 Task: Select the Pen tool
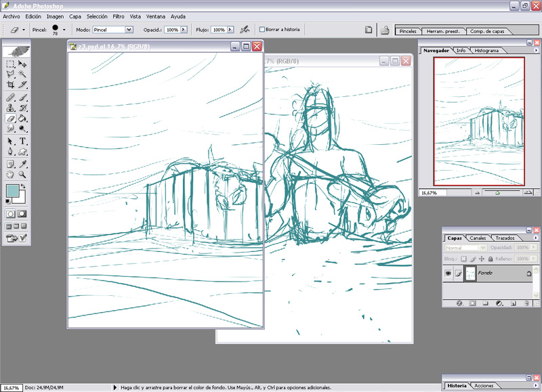click(10, 152)
